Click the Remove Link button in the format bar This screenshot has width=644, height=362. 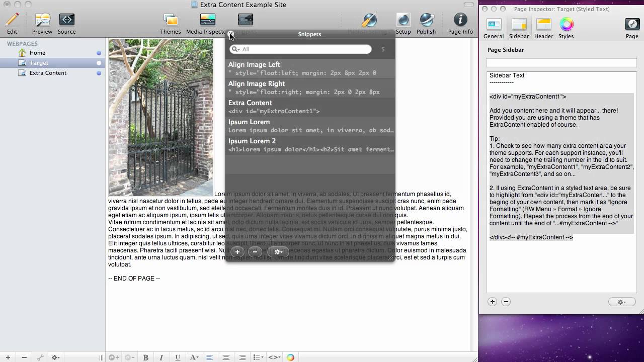pos(129,357)
